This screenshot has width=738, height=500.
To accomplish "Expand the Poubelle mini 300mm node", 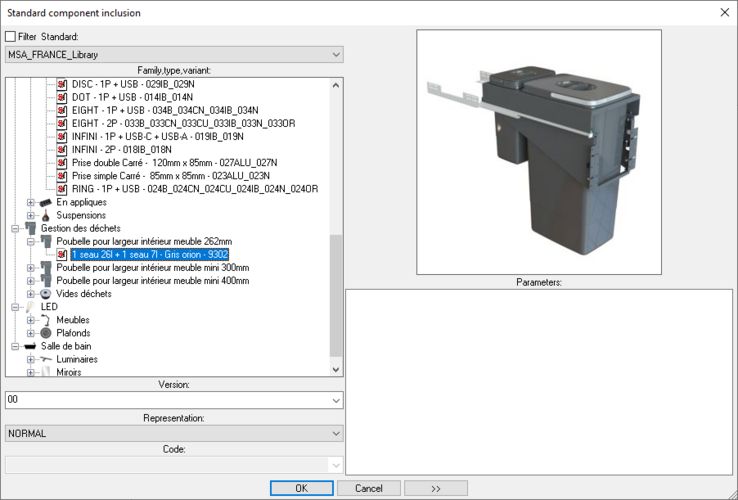I will 31,268.
